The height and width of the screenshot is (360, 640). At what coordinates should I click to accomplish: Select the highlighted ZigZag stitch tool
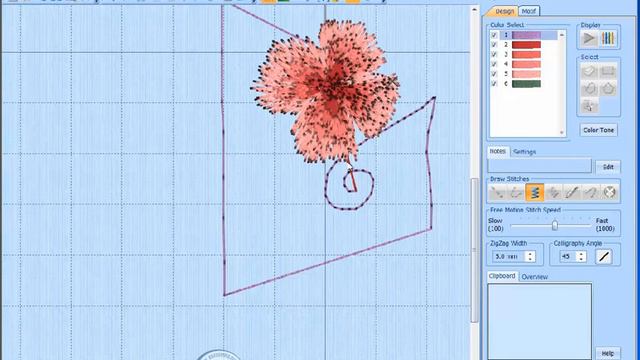tap(535, 192)
